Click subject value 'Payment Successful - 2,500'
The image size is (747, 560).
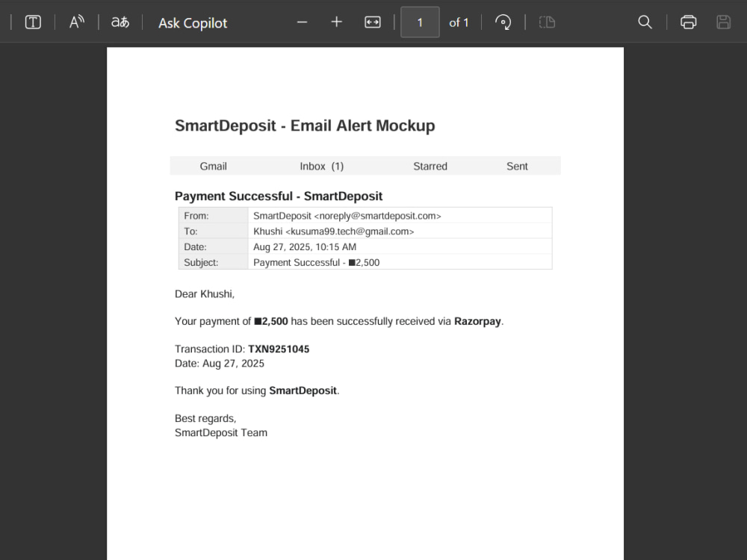(316, 263)
